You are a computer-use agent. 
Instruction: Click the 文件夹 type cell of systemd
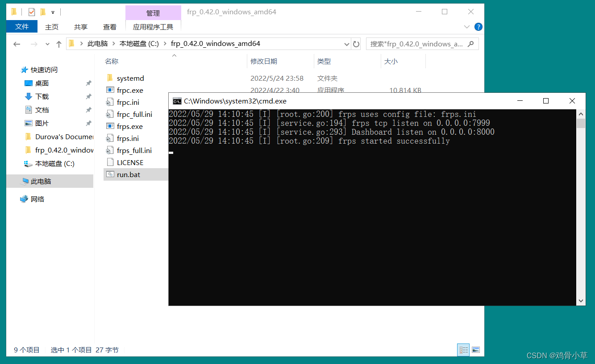(327, 78)
